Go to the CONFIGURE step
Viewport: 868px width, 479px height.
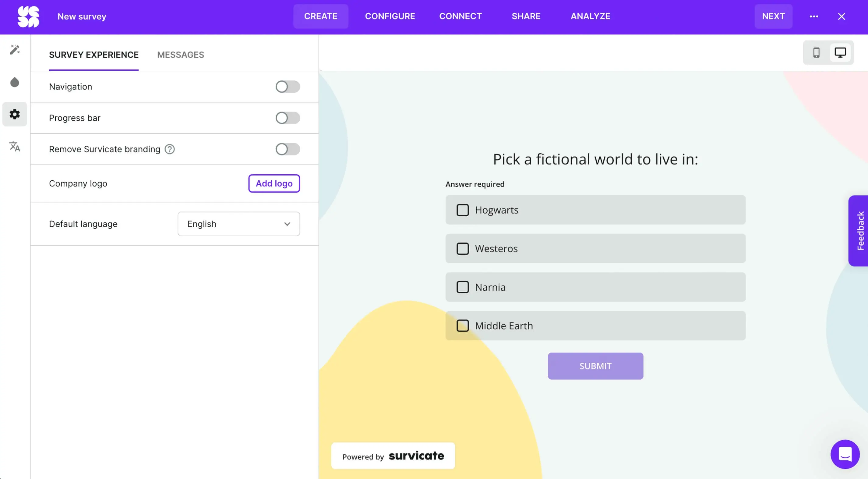coord(390,16)
